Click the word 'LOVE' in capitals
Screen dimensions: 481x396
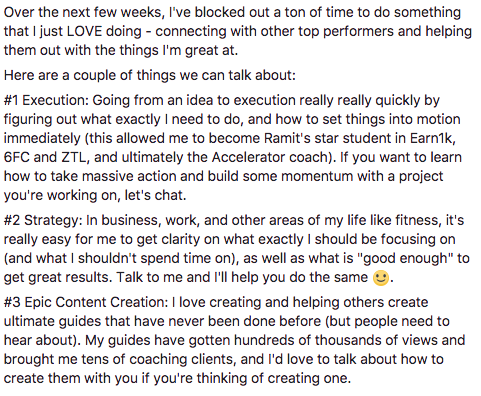click(84, 31)
